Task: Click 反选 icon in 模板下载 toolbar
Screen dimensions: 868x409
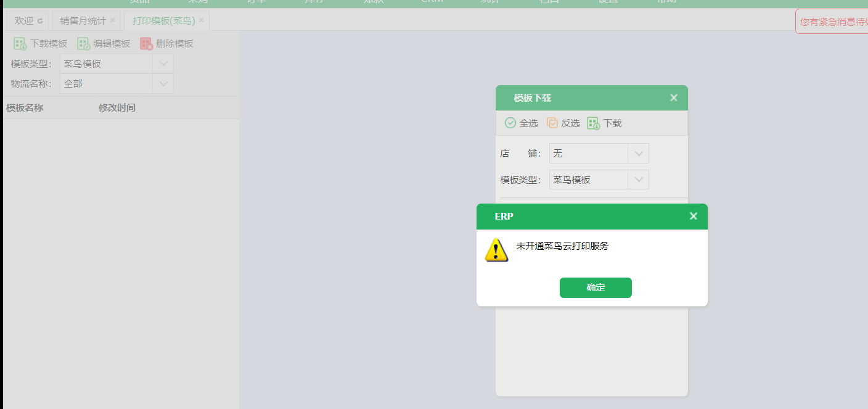Action: pyautogui.click(x=552, y=123)
